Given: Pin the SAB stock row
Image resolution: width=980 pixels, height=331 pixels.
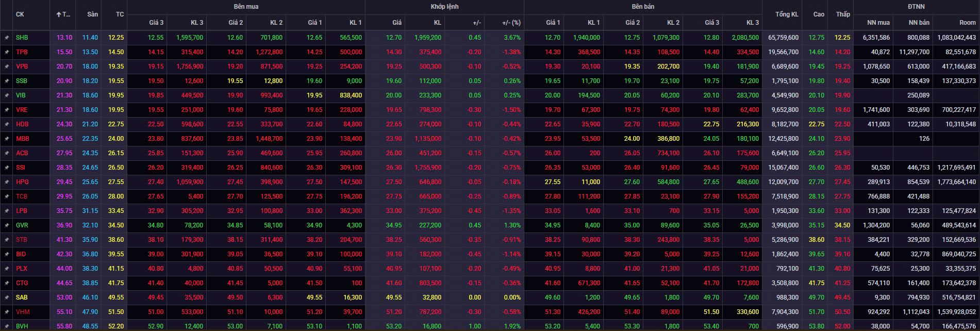Looking at the screenshot, I should coord(7,297).
